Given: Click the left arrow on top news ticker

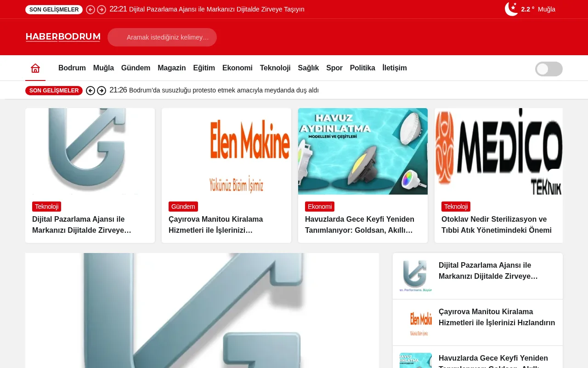Looking at the screenshot, I should pyautogui.click(x=90, y=9).
